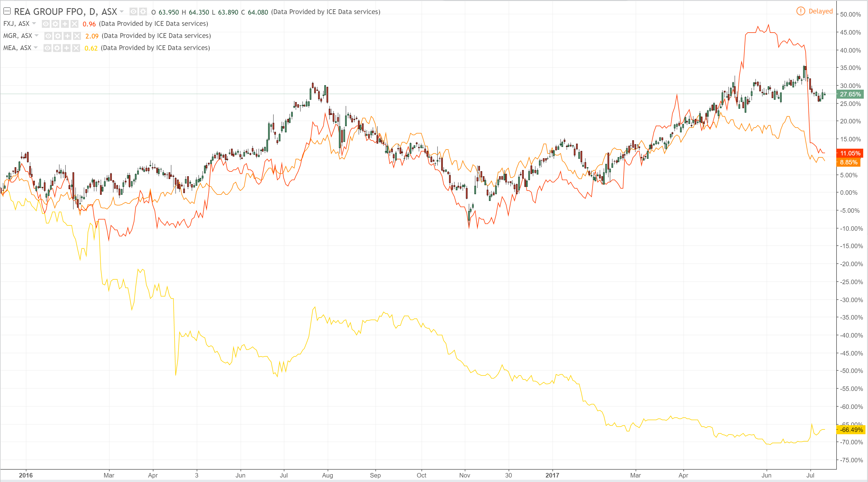Open dropdown arrow next to FXJ, ASX

[x=34, y=23]
